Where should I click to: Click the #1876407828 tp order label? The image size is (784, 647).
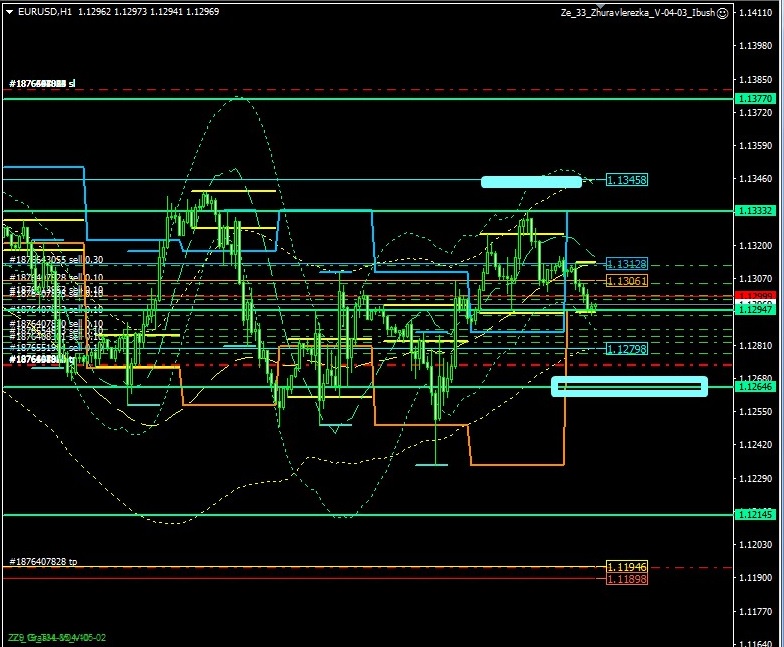click(x=43, y=562)
